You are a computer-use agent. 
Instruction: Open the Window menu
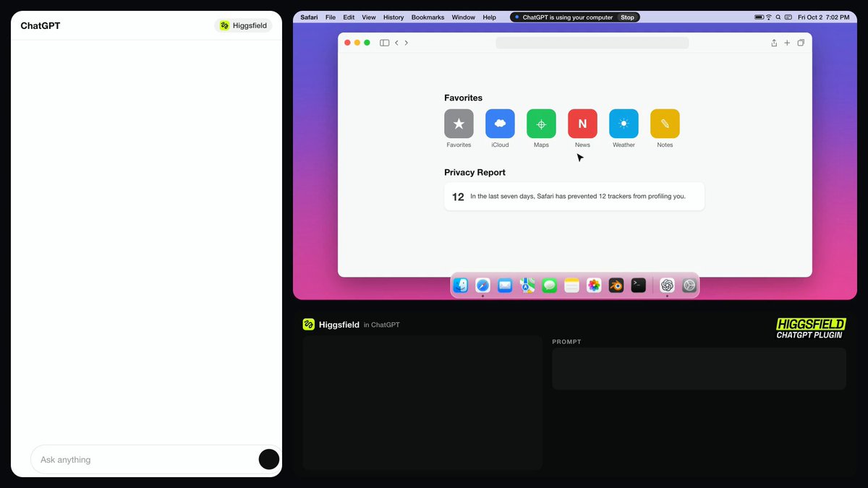tap(464, 17)
